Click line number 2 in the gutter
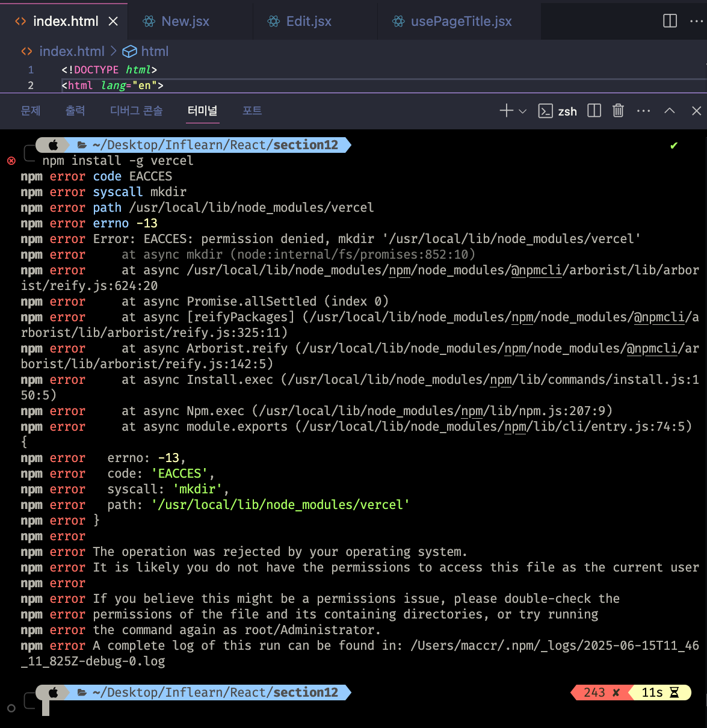Viewport: 707px width, 728px height. tap(31, 85)
